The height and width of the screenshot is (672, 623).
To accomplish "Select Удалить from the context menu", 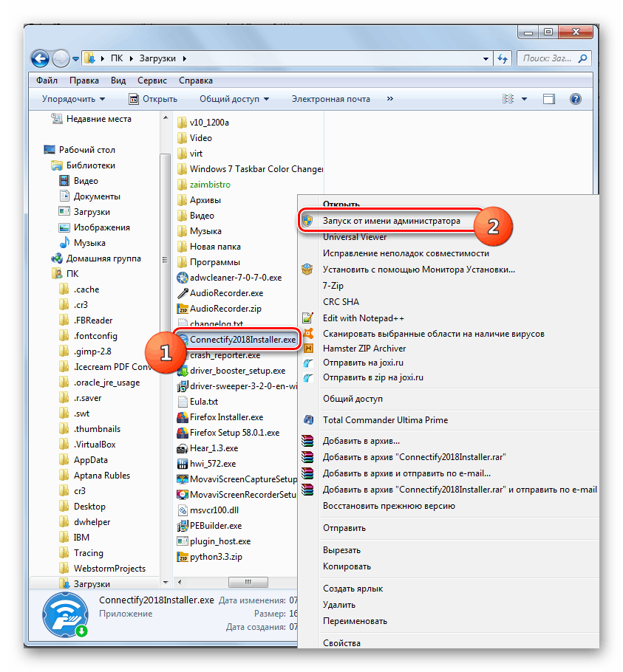I will pyautogui.click(x=339, y=605).
